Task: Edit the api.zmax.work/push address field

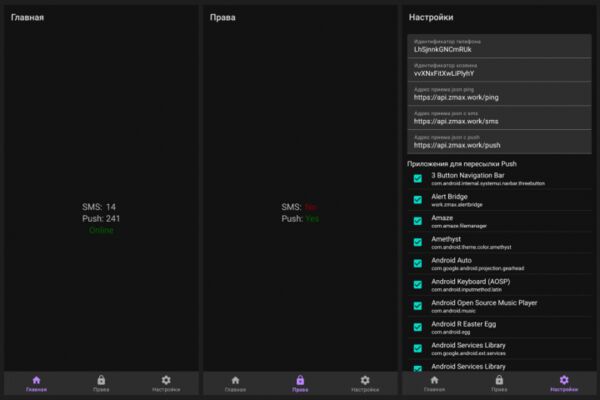Action: pyautogui.click(x=499, y=142)
